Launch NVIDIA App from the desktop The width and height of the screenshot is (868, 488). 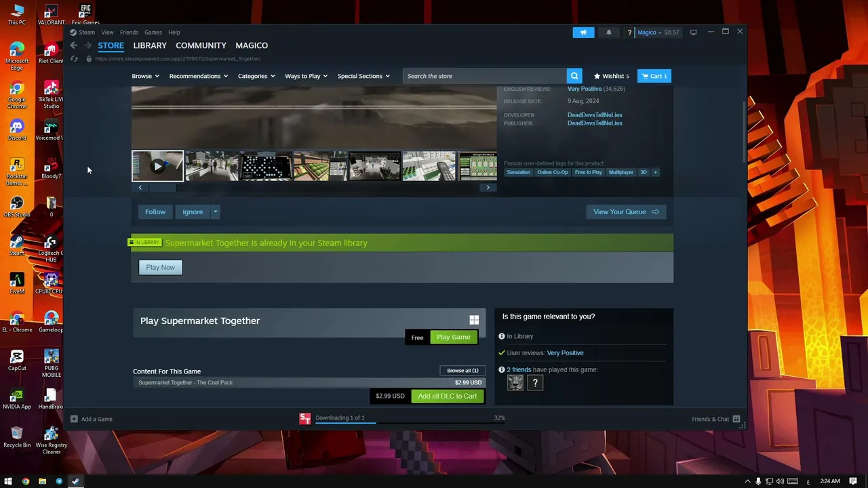[17, 399]
